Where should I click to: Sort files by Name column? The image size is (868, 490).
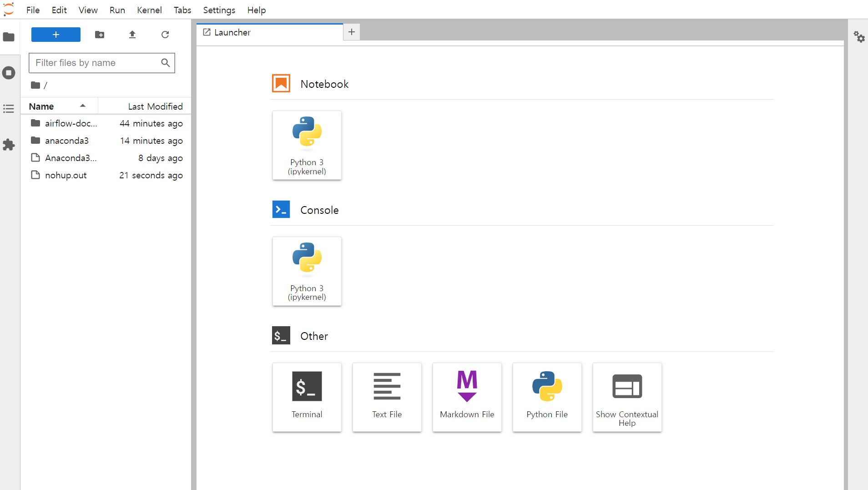coord(59,106)
